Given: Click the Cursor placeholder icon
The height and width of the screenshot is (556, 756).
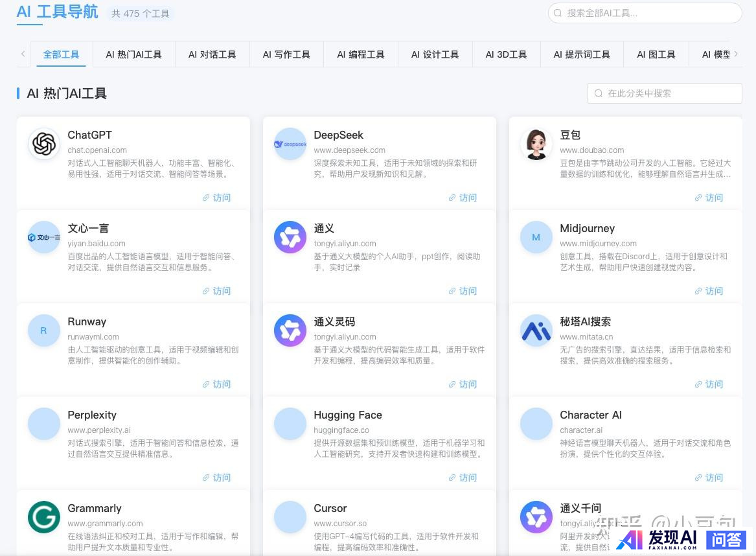Looking at the screenshot, I should point(290,517).
